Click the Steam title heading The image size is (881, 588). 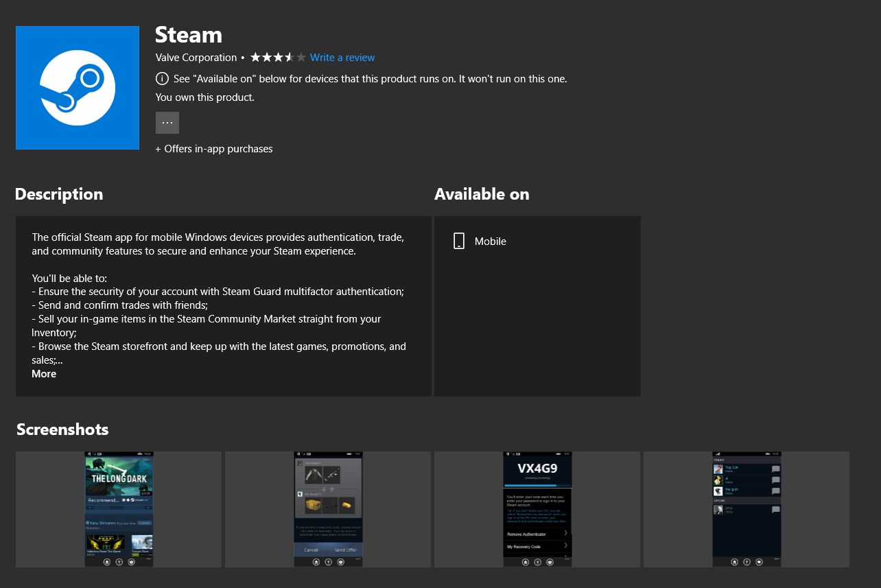click(189, 34)
